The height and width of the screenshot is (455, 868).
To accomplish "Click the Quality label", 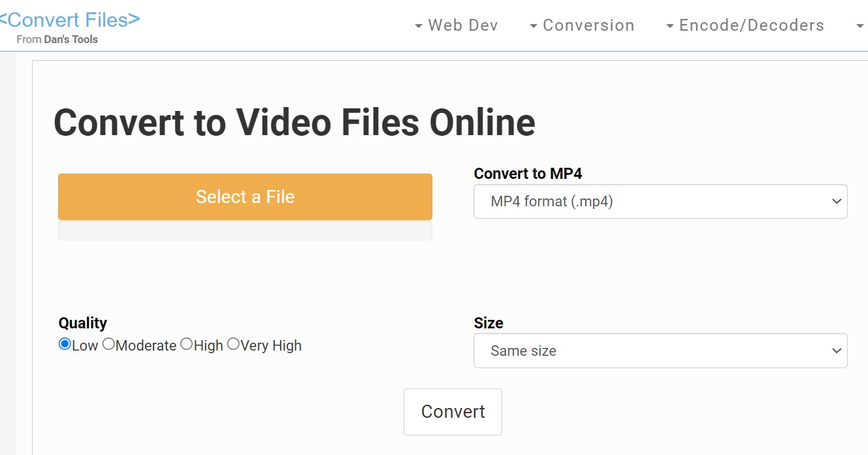I will pos(83,323).
